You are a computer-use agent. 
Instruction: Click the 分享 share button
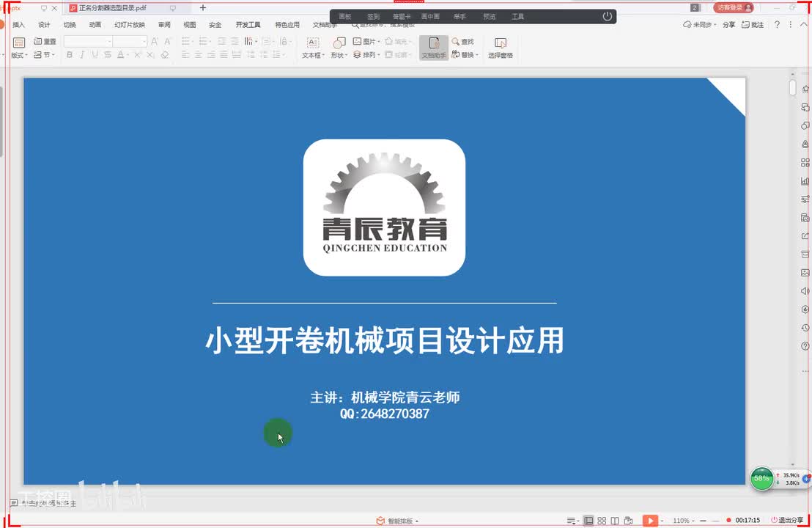click(x=728, y=25)
